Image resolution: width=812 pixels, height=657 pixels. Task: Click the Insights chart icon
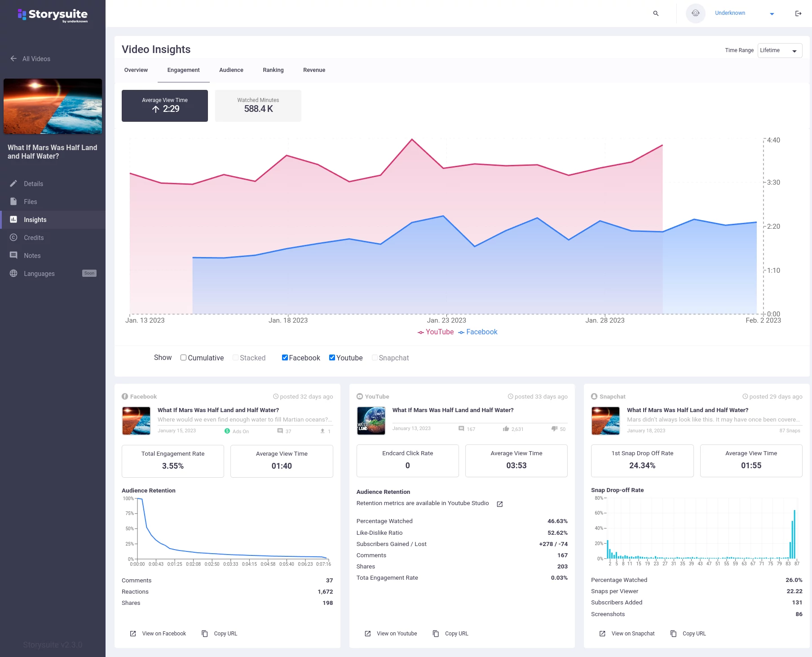[13, 219]
